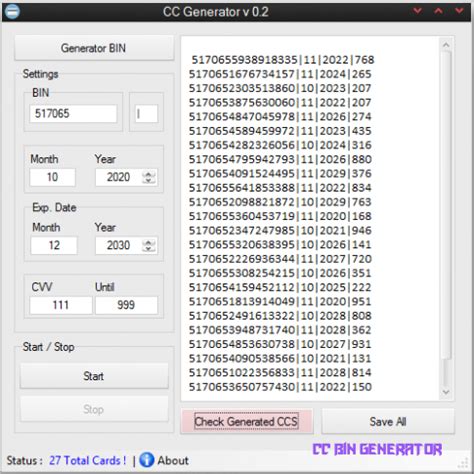Click the Start button
Screen dimensions: 474x474
tap(94, 376)
